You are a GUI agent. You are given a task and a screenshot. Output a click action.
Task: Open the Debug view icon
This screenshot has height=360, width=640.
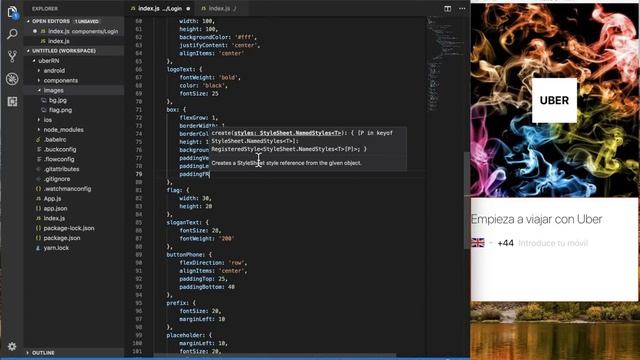pos(12,79)
